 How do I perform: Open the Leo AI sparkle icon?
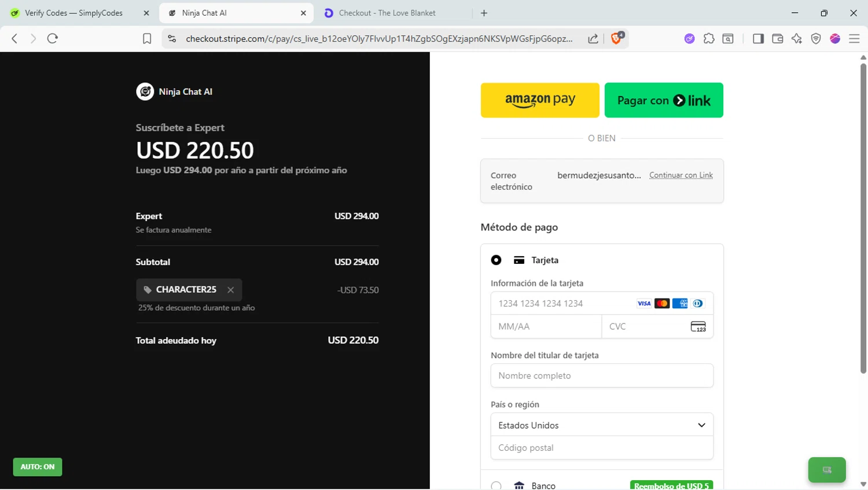(797, 39)
